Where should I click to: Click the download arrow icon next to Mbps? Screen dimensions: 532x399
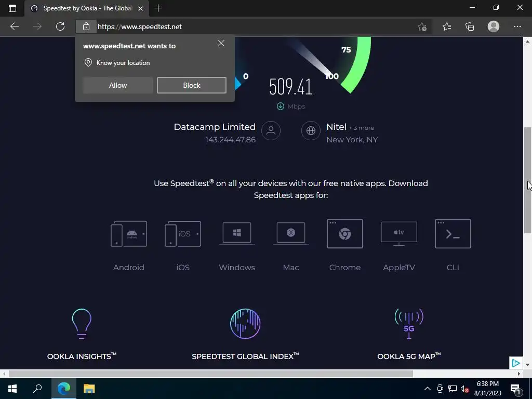pos(280,107)
